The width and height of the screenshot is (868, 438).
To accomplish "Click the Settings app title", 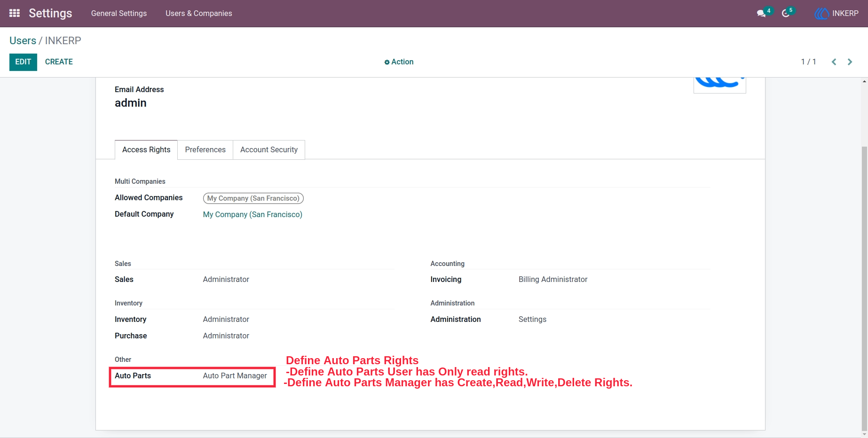I will click(50, 13).
